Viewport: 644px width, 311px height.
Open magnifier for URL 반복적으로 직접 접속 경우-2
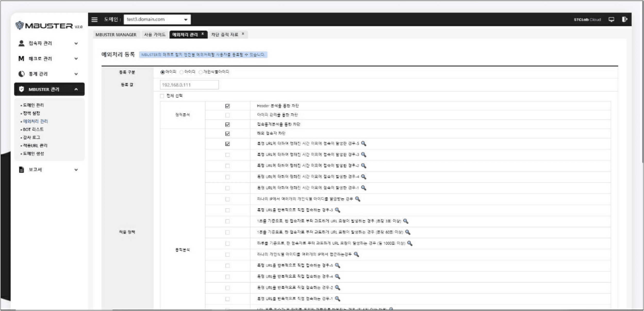point(337,288)
